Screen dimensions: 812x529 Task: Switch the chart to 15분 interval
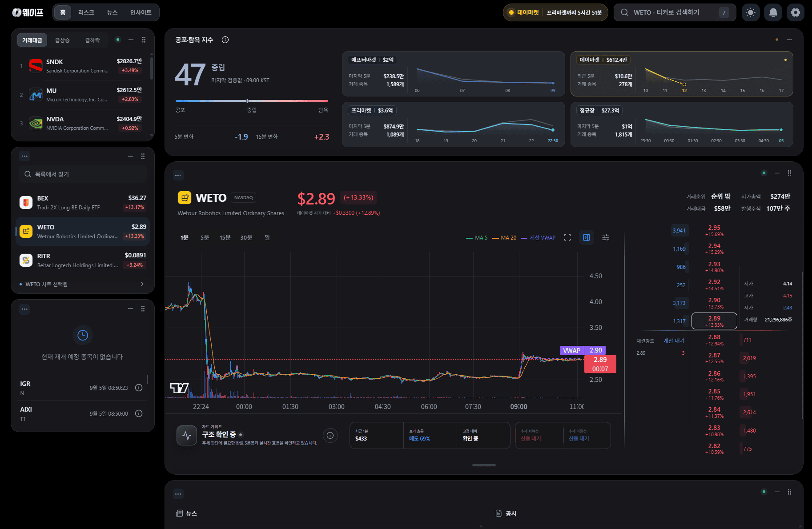[225, 238]
